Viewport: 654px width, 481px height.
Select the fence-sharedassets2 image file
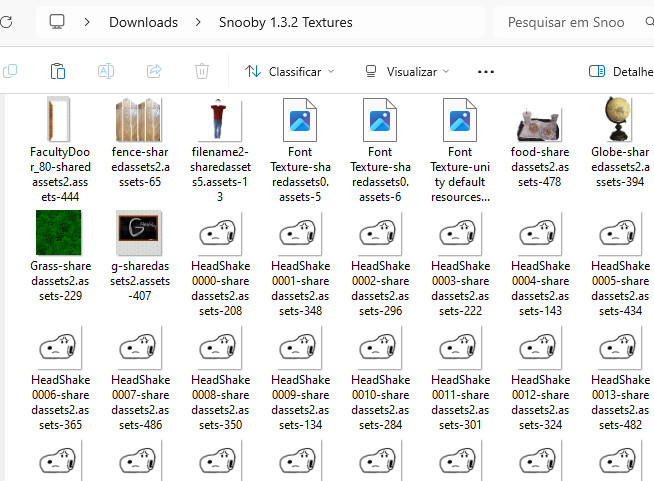click(139, 122)
